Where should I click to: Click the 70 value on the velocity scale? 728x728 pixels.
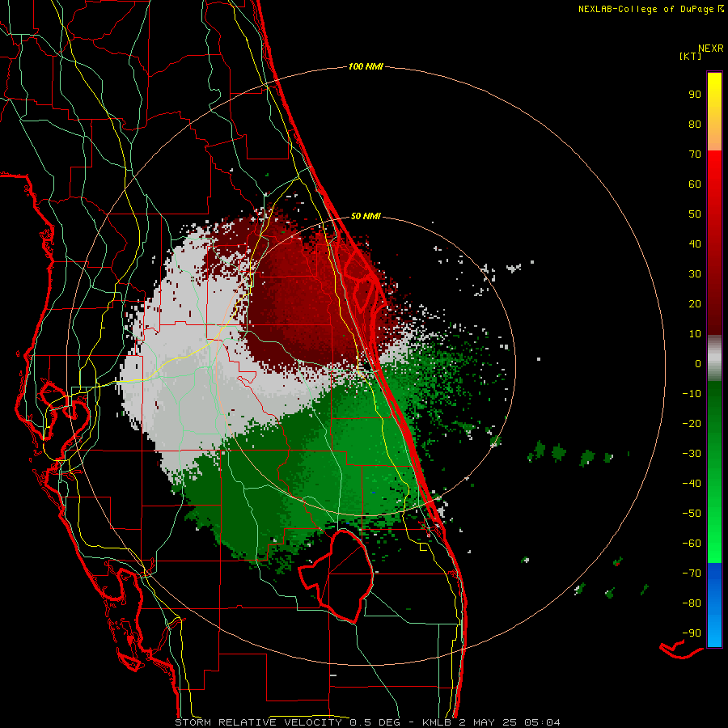pyautogui.click(x=695, y=154)
